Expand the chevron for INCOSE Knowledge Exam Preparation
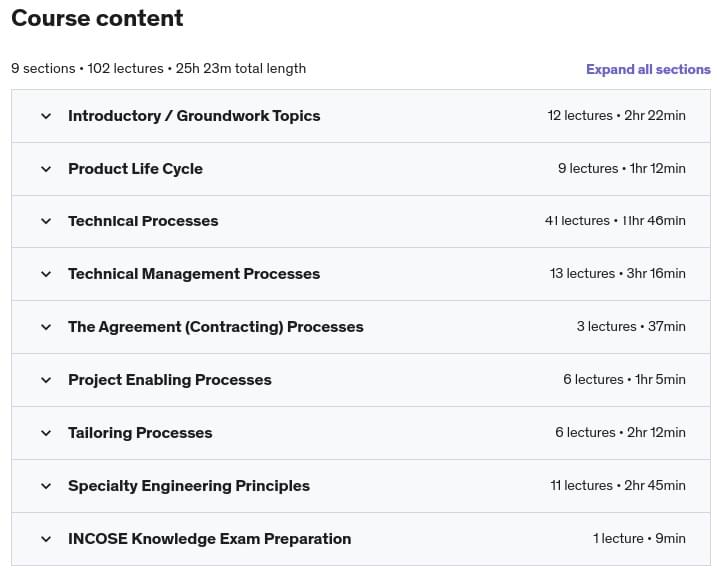This screenshot has width=717, height=576. [x=45, y=539]
